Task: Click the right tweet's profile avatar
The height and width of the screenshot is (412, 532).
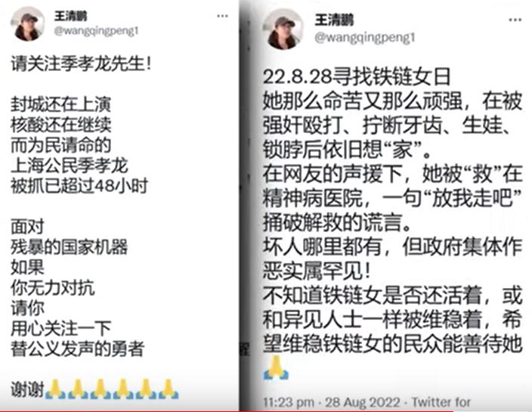Action: 283,29
